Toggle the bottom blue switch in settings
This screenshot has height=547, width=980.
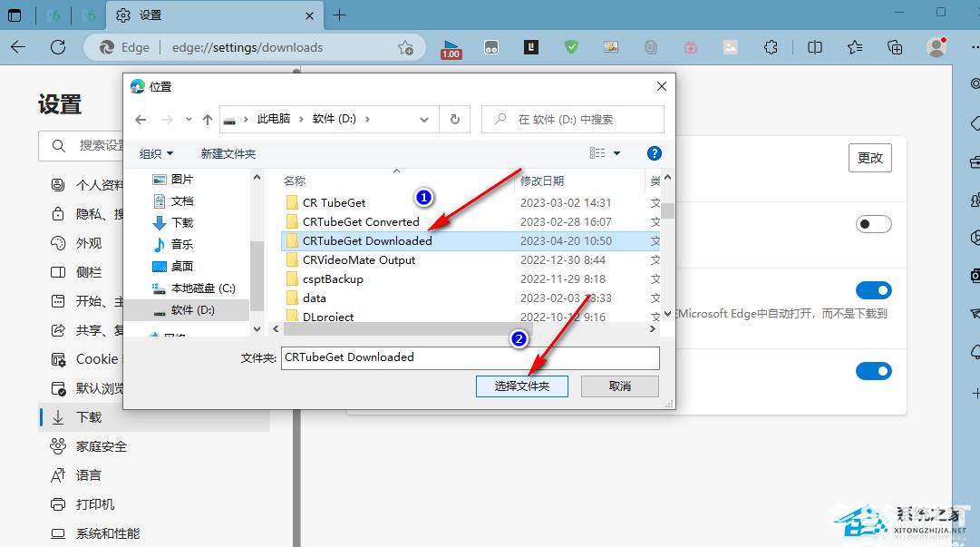coord(873,371)
